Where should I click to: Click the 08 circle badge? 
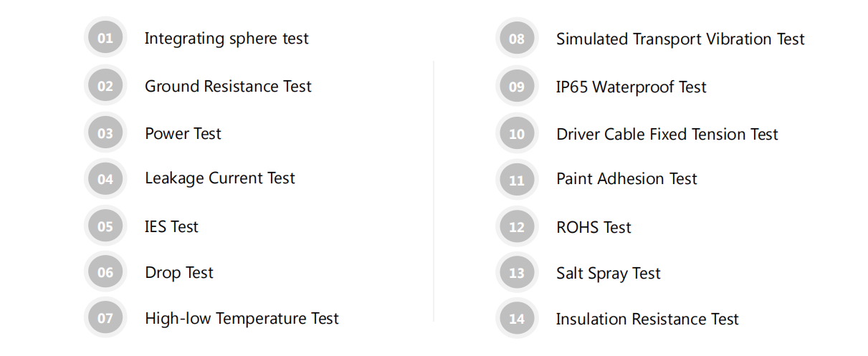point(517,39)
